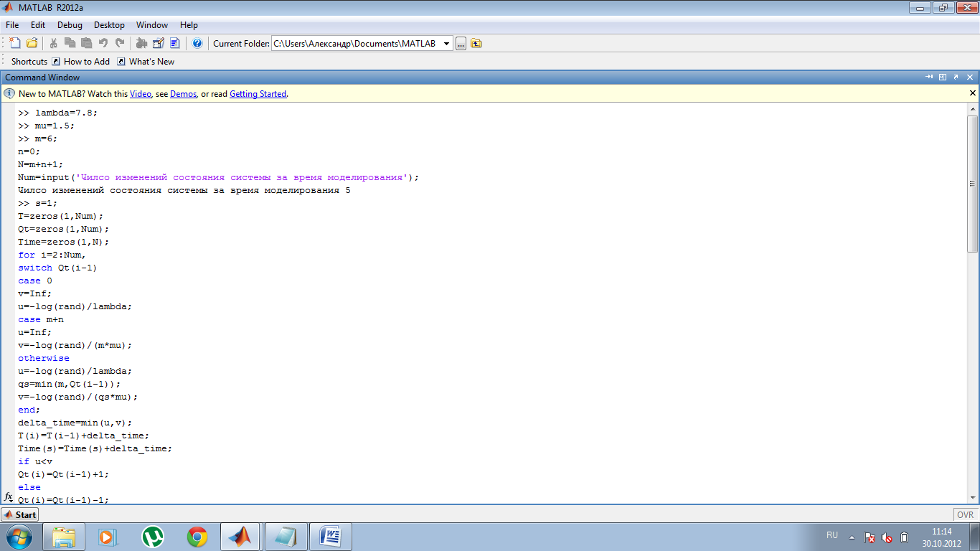Paste with the clipboard toolbar icon
Image resolution: width=980 pixels, height=551 pixels.
click(x=87, y=43)
